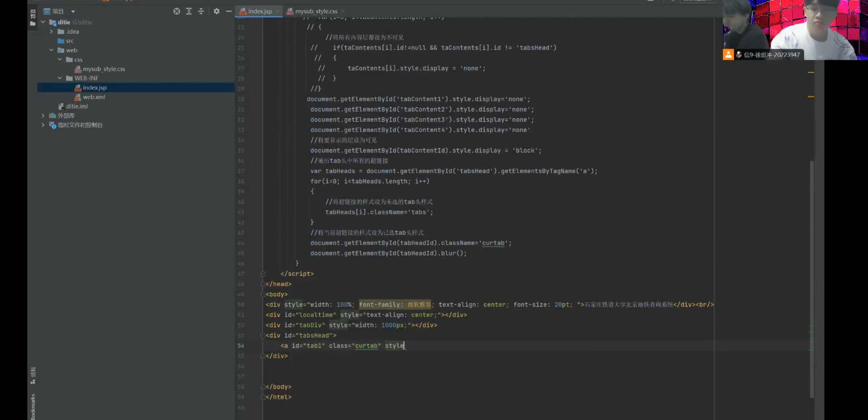Click the 外部库 library icon
This screenshot has width=868, height=420.
52,116
